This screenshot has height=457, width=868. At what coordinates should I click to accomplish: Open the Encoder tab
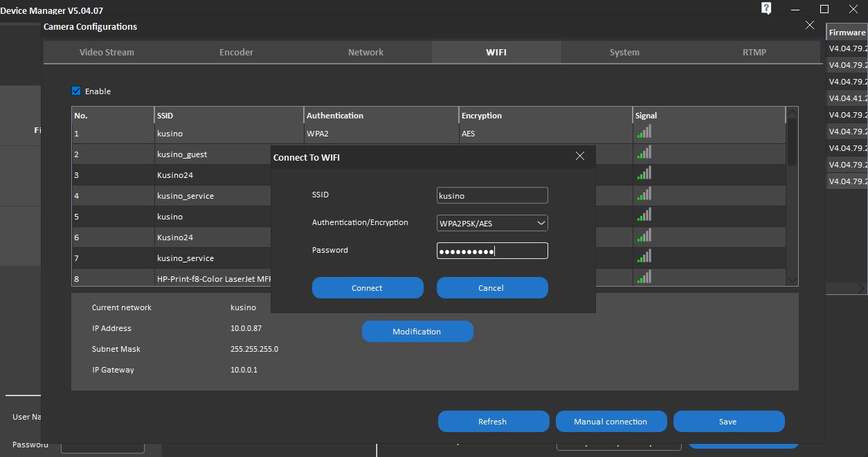(x=236, y=52)
